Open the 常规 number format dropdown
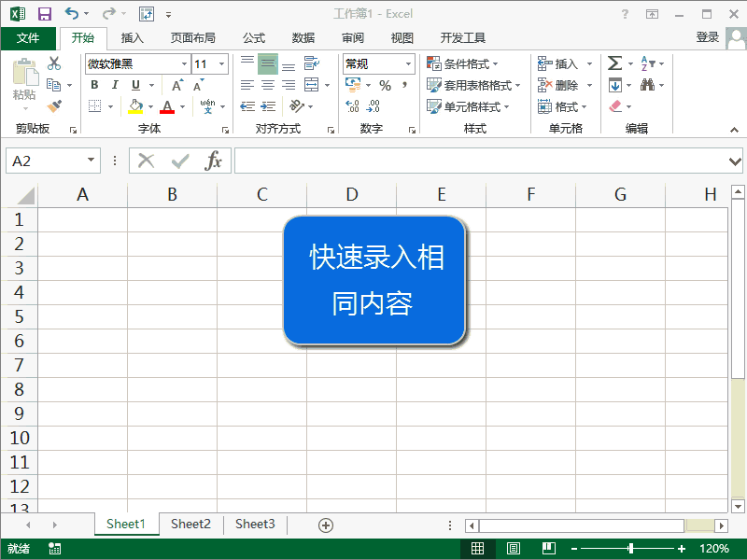Image resolution: width=747 pixels, height=560 pixels. pyautogui.click(x=408, y=63)
